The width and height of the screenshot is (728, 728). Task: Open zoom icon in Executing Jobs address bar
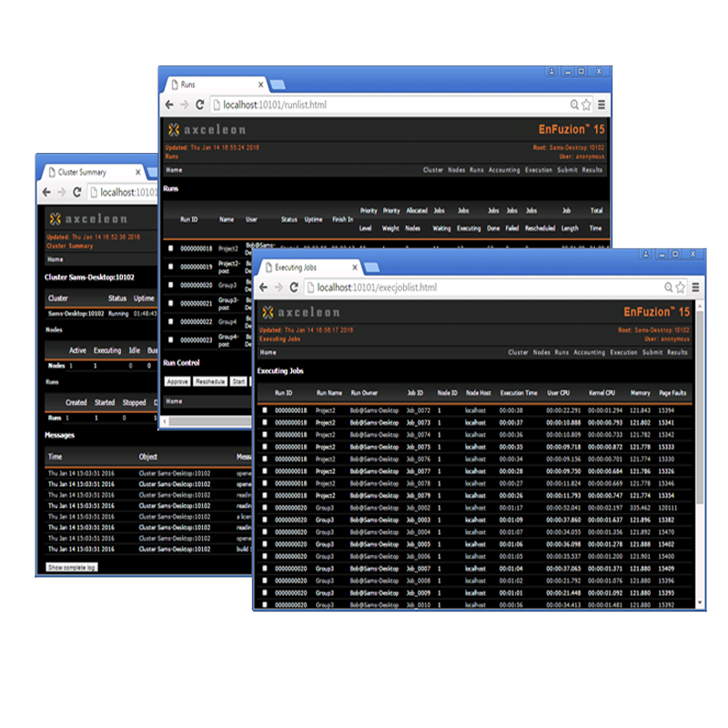click(668, 288)
